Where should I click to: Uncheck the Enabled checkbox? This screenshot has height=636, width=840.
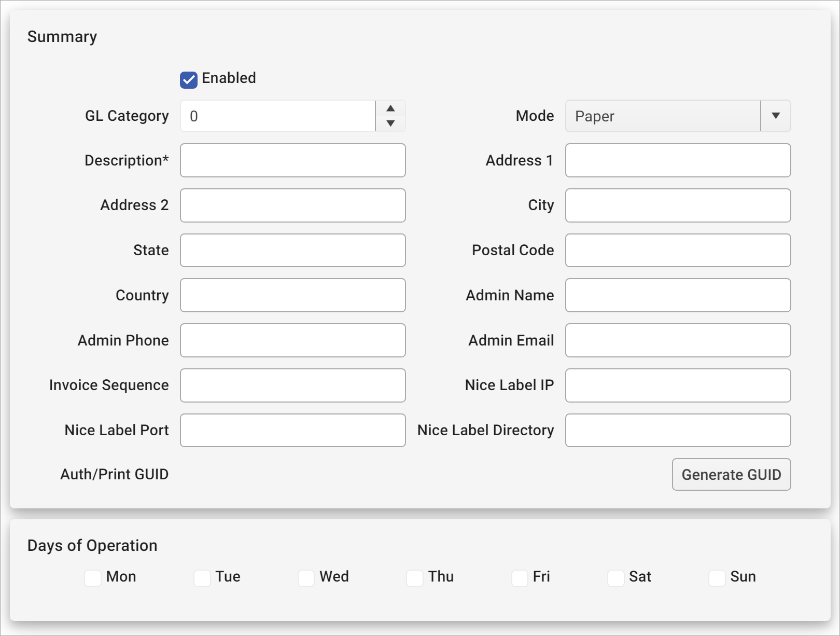(x=188, y=79)
